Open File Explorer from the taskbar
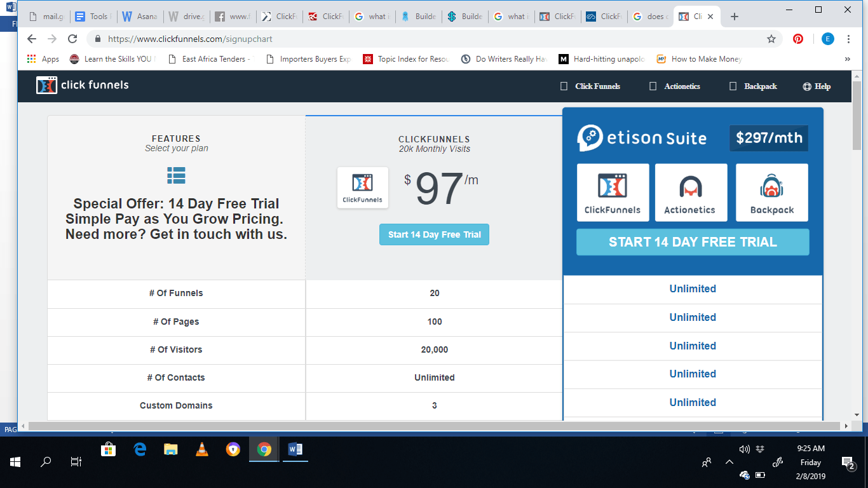Screen dimensions: 868x488 click(171, 450)
